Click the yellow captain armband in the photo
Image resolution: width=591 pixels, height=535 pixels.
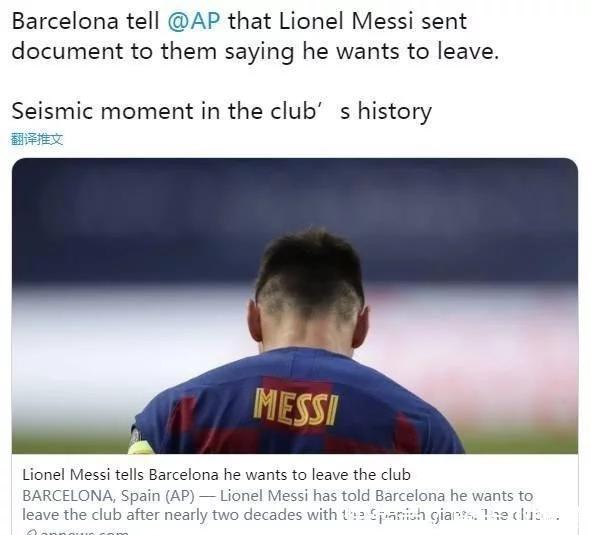coord(140,447)
